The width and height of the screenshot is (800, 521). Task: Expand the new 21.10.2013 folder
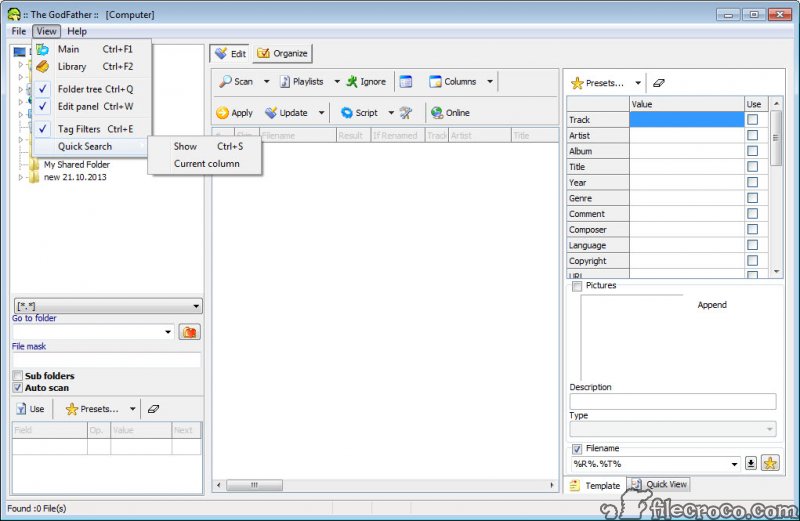[21, 177]
